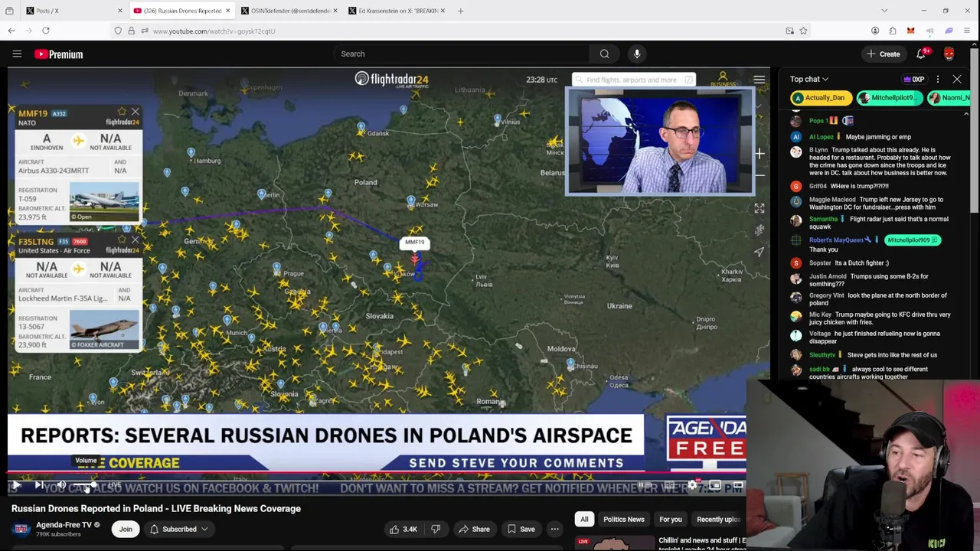Join the Agenda-Free TV channel
The width and height of the screenshot is (980, 551).
coord(126,529)
